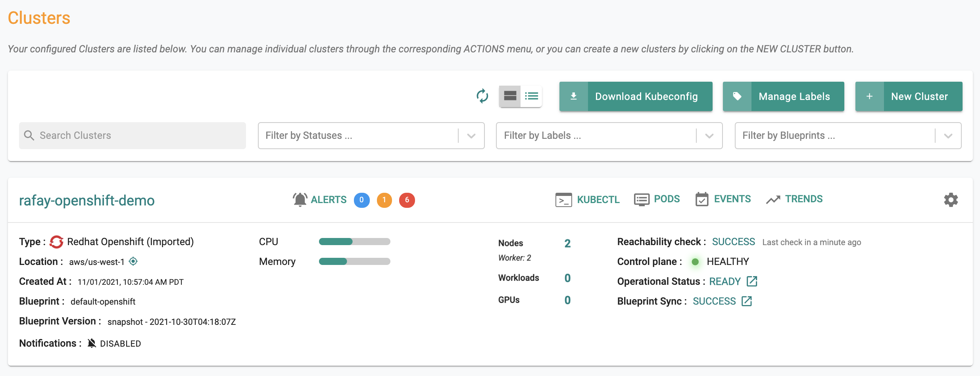Screen dimensions: 980x376
Task: Click the location target icon
Action: tap(133, 261)
